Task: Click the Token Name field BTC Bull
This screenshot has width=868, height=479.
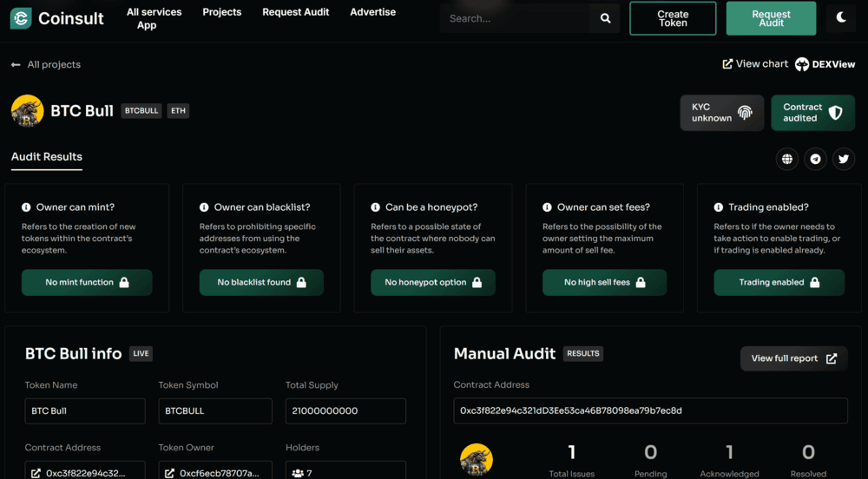Action: (85, 411)
